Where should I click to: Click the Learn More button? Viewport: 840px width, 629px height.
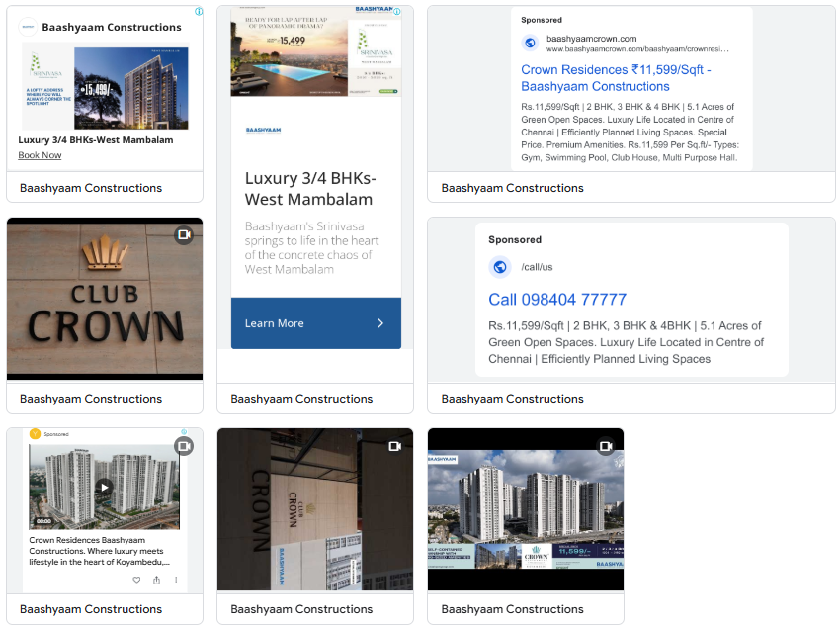[316, 323]
